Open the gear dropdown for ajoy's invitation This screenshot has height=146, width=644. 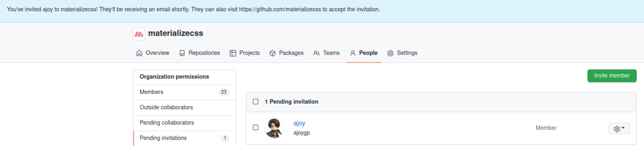pos(619,128)
